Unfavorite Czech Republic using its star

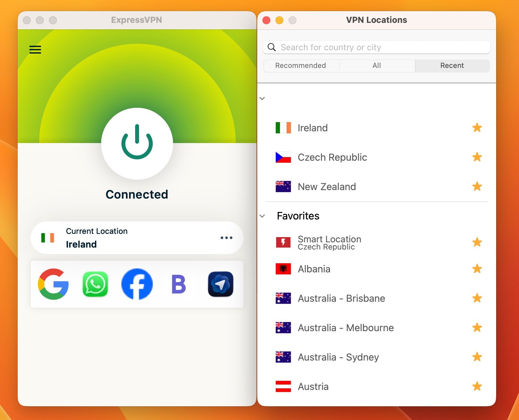click(477, 157)
